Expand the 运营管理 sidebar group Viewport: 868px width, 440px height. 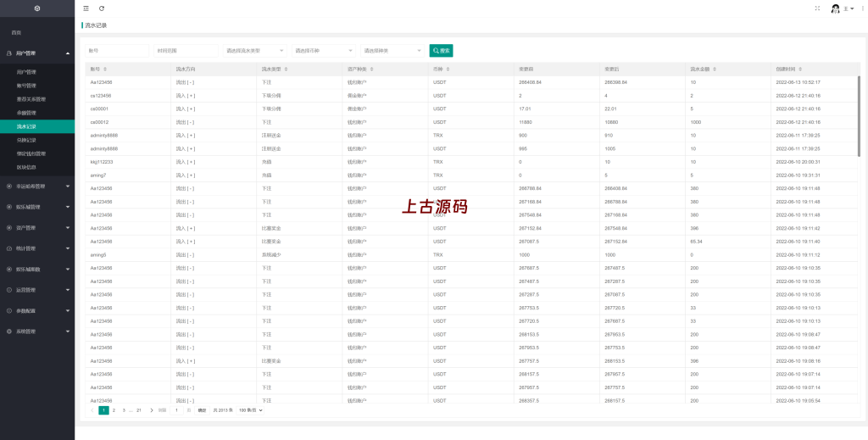37,289
